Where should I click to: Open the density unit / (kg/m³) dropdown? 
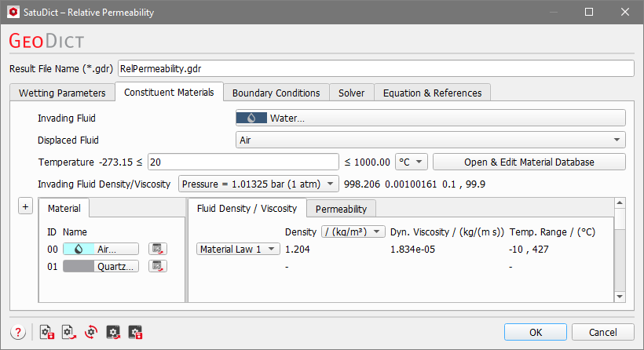point(353,232)
